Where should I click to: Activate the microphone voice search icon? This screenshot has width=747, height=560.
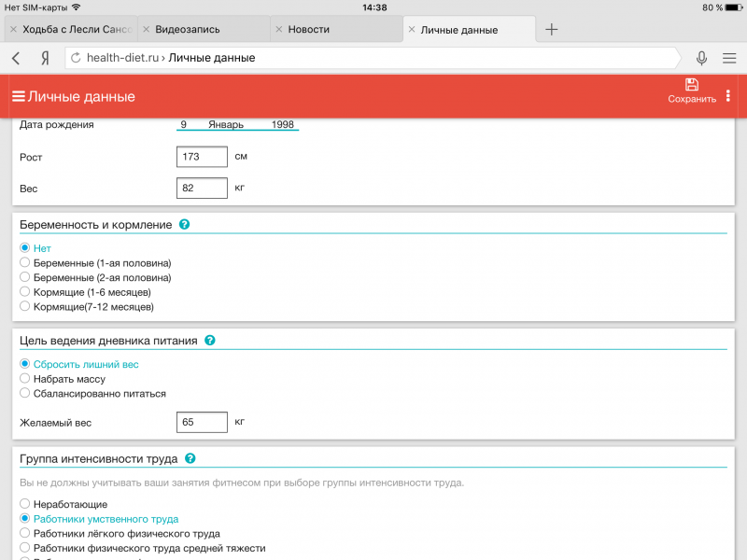(700, 58)
